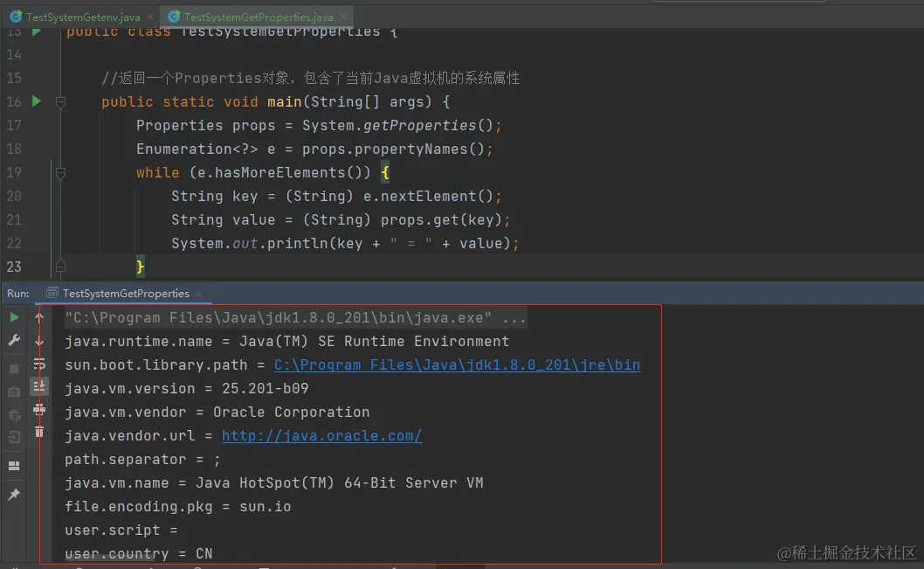Select the TestSystemGetProperties.java editor tab
924x569 pixels.
point(259,17)
